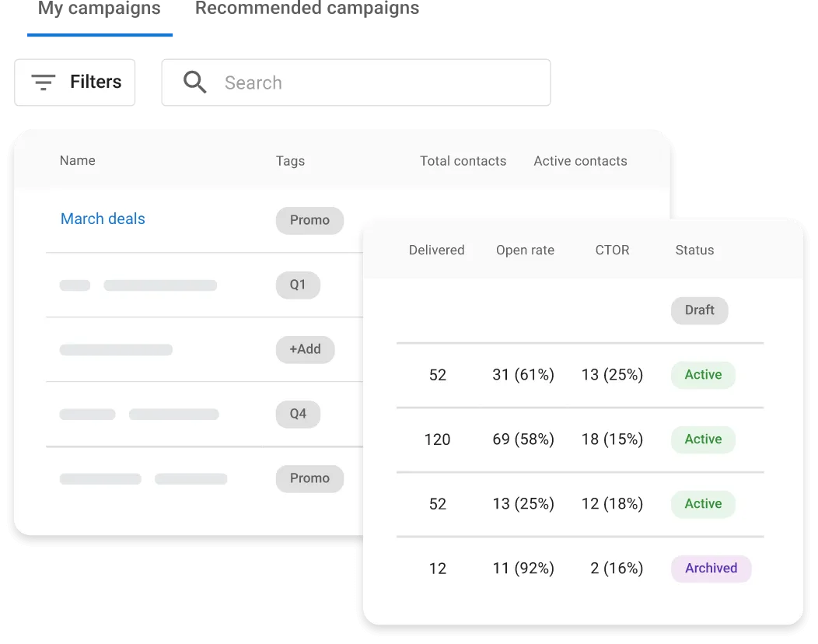Sort by the Name column header
The image size is (818, 644).
[x=77, y=160]
